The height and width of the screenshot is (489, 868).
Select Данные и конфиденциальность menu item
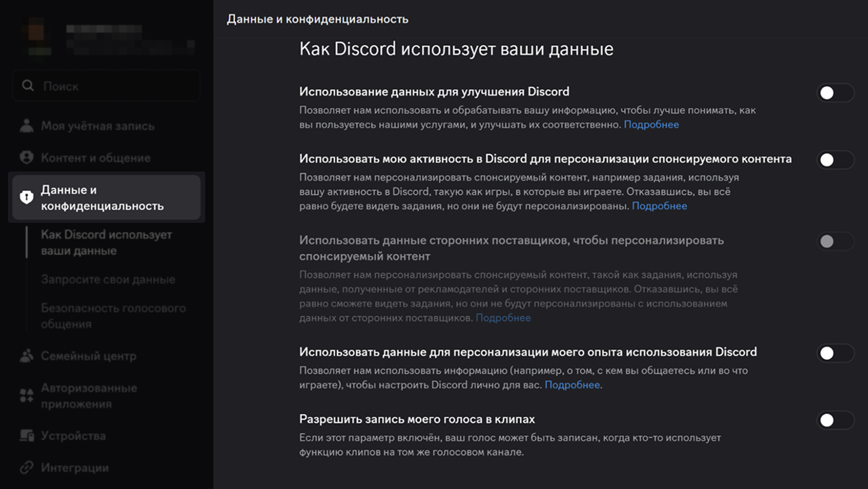pos(106,198)
